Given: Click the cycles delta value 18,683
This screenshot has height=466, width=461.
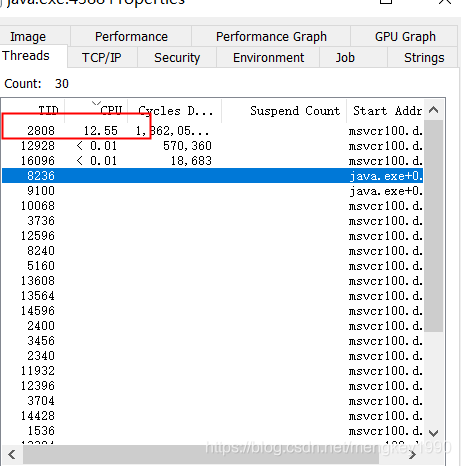Looking at the screenshot, I should tap(191, 161).
